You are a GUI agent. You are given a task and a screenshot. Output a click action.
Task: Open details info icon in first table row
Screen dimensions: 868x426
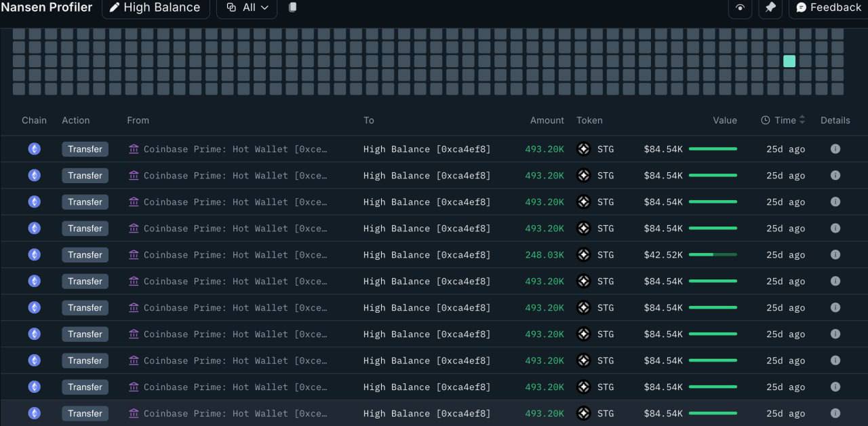pyautogui.click(x=835, y=149)
